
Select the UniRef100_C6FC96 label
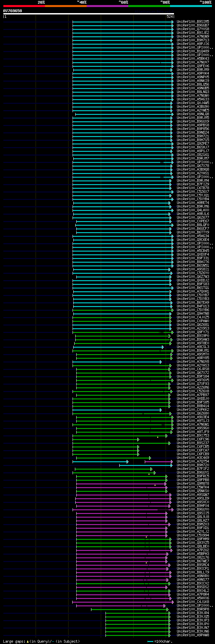(193, 439)
